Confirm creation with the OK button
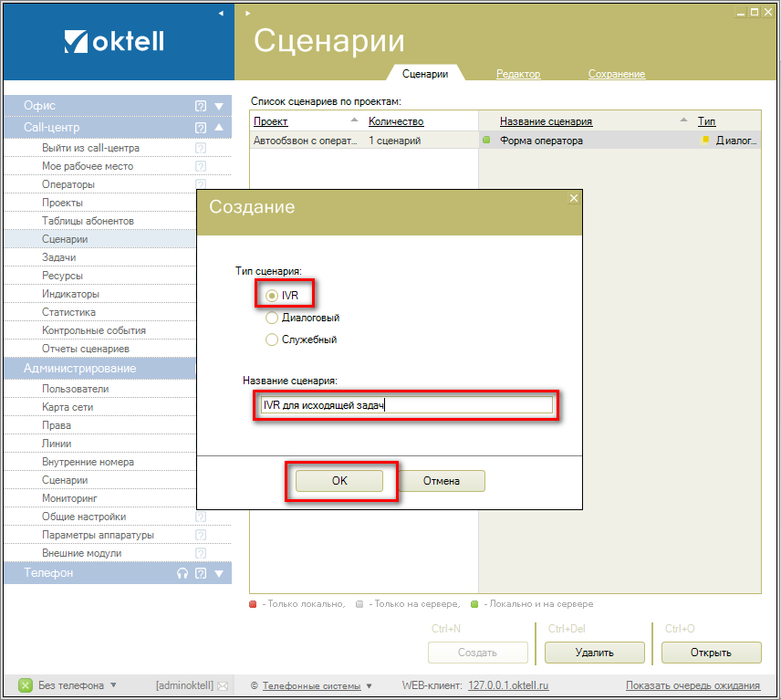 (339, 481)
